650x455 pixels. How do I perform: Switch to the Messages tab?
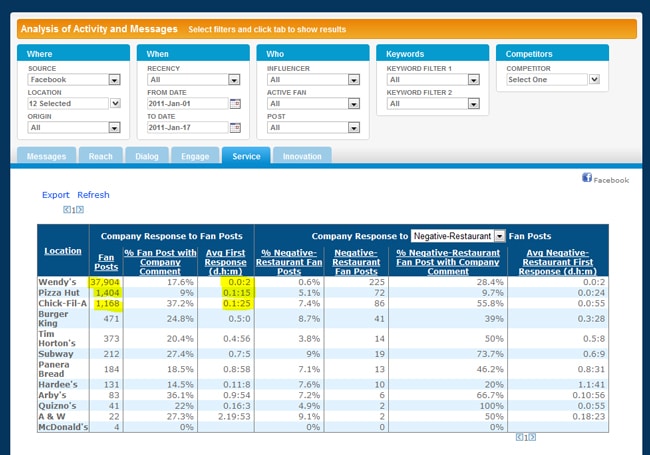click(46, 156)
